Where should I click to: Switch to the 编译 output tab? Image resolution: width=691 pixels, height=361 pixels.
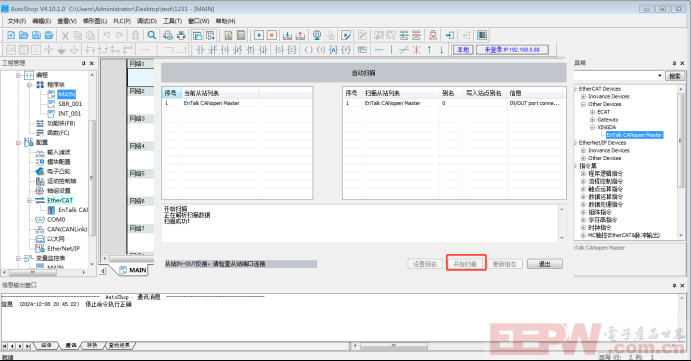[46, 346]
